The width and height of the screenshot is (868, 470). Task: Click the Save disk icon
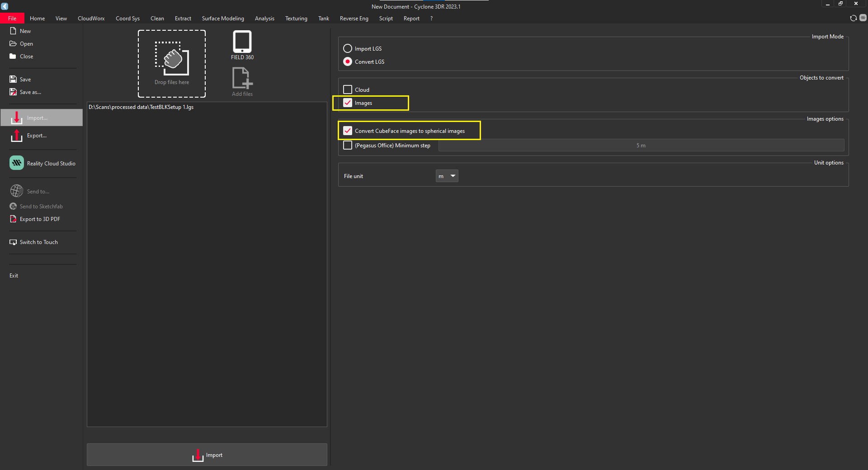[13, 80]
